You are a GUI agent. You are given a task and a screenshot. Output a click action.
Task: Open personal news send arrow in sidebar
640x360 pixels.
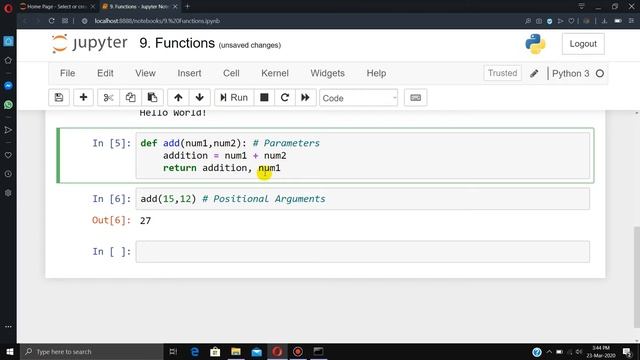pyautogui.click(x=8, y=130)
